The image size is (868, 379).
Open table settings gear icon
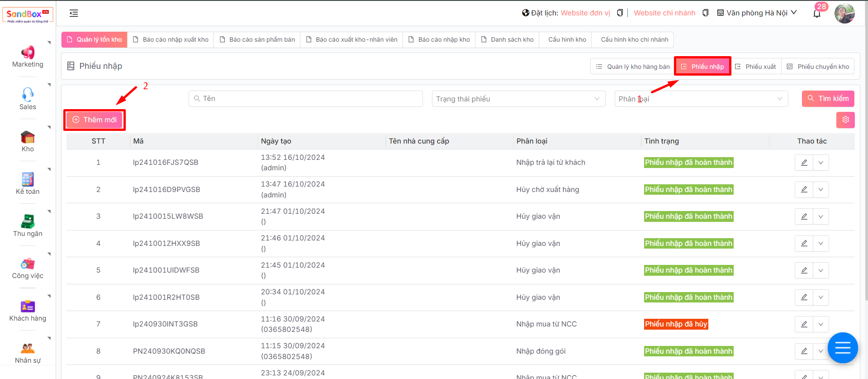tap(845, 120)
